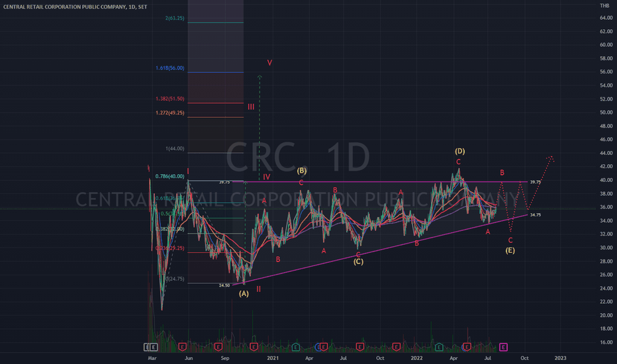Click the 2023 label on the time axis
This screenshot has width=617, height=364.
[x=560, y=358]
